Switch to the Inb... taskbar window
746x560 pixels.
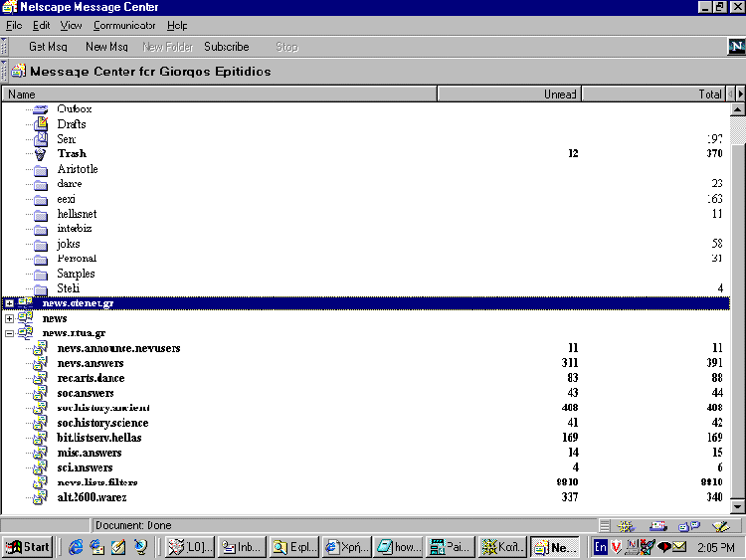pos(242,547)
